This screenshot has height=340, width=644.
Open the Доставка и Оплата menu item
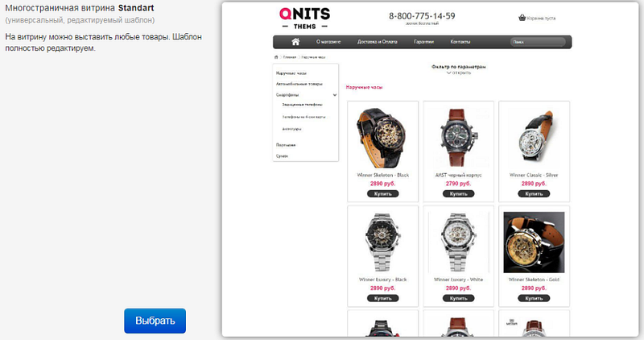click(x=377, y=42)
